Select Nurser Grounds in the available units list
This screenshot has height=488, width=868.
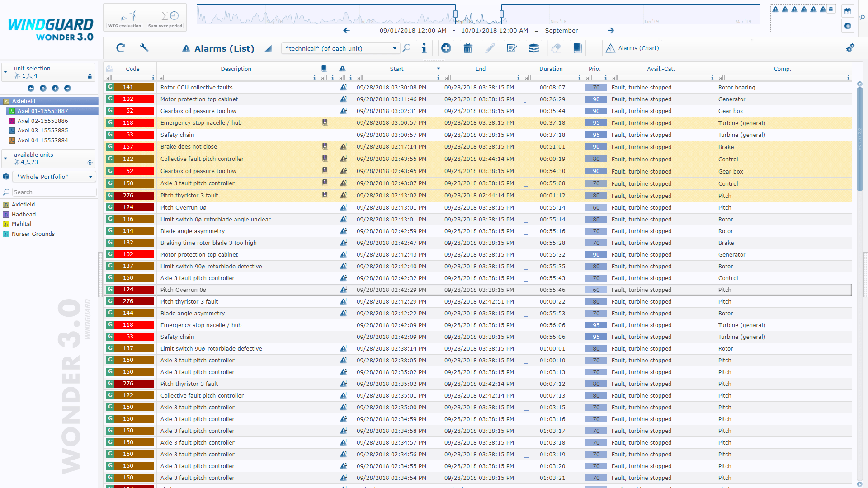pos(33,234)
